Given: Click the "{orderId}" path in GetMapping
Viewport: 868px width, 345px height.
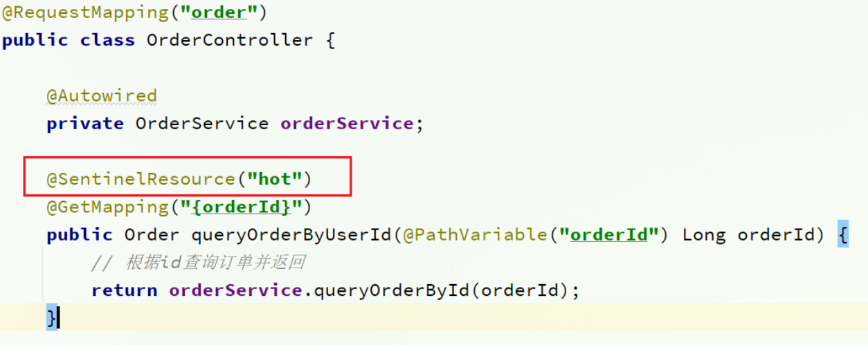Looking at the screenshot, I should pos(241,207).
